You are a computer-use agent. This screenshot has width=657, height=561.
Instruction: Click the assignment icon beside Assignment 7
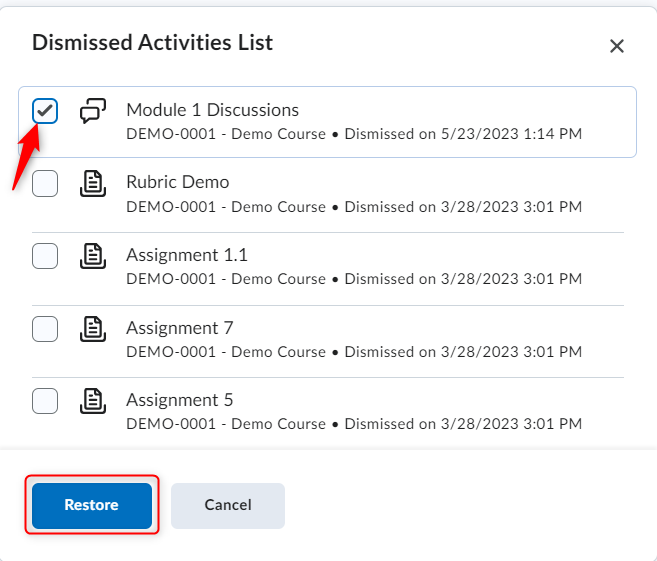pos(93,329)
